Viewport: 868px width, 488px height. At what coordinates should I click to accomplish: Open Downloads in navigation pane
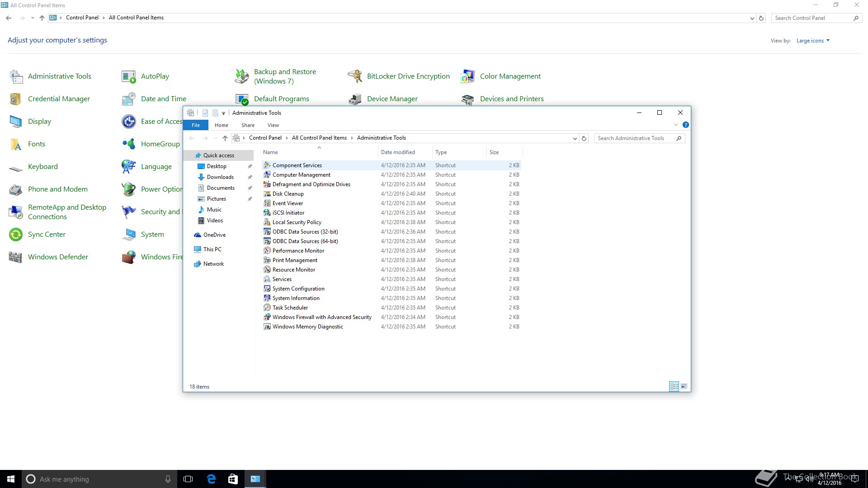click(220, 177)
